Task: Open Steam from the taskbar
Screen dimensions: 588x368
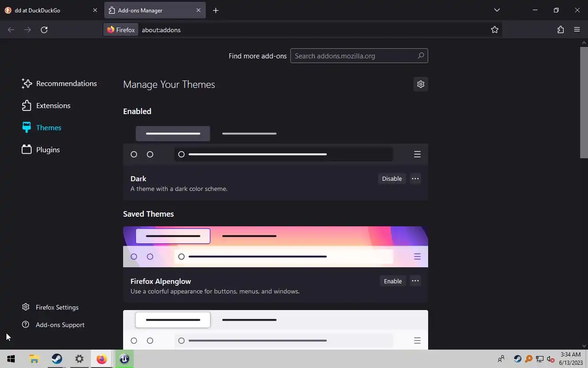Action: click(57, 359)
